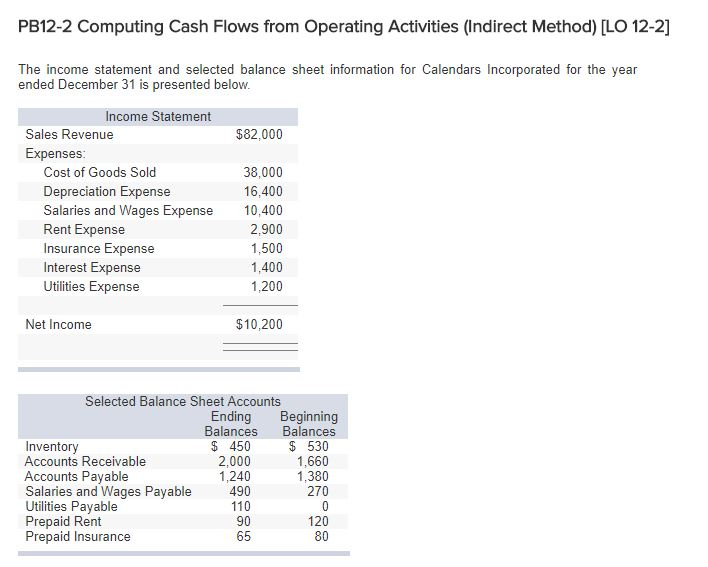708x567 pixels.
Task: Click the 'Utilities Expense' label
Action: 91,286
